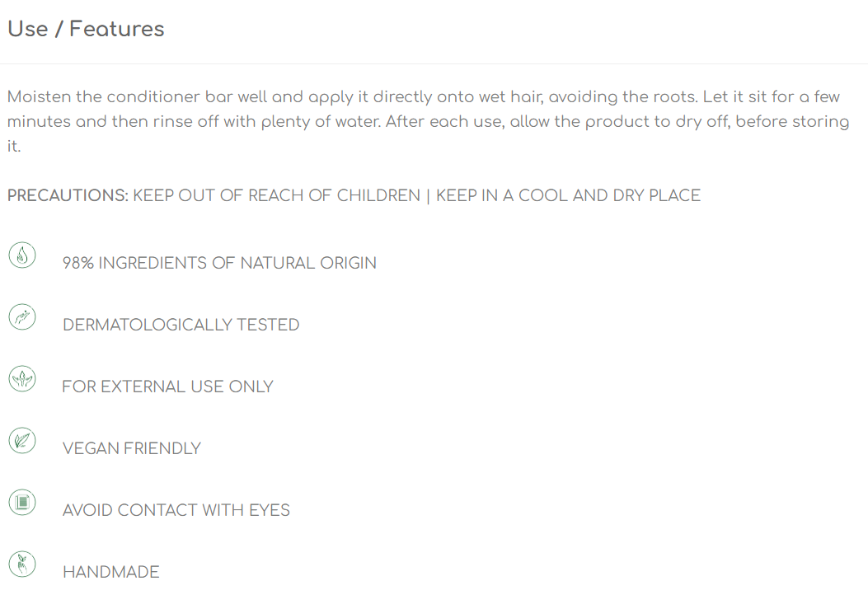The image size is (868, 609).
Task: Click the divider line under Use / Features
Action: [434, 63]
